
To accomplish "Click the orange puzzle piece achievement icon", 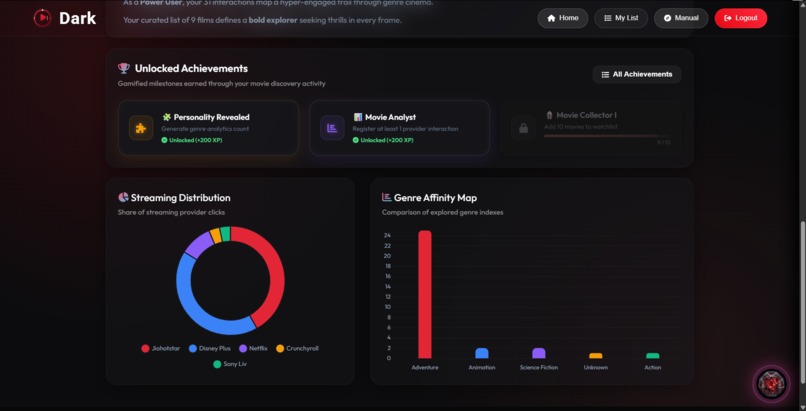I will (141, 128).
